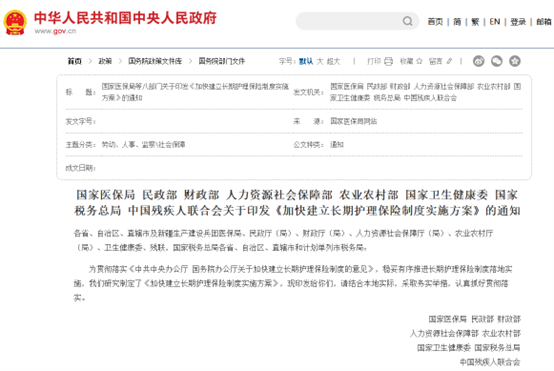Screen dimensions: 554x371
Task: Switch to simplified Chinese 简
Action: 457,22
